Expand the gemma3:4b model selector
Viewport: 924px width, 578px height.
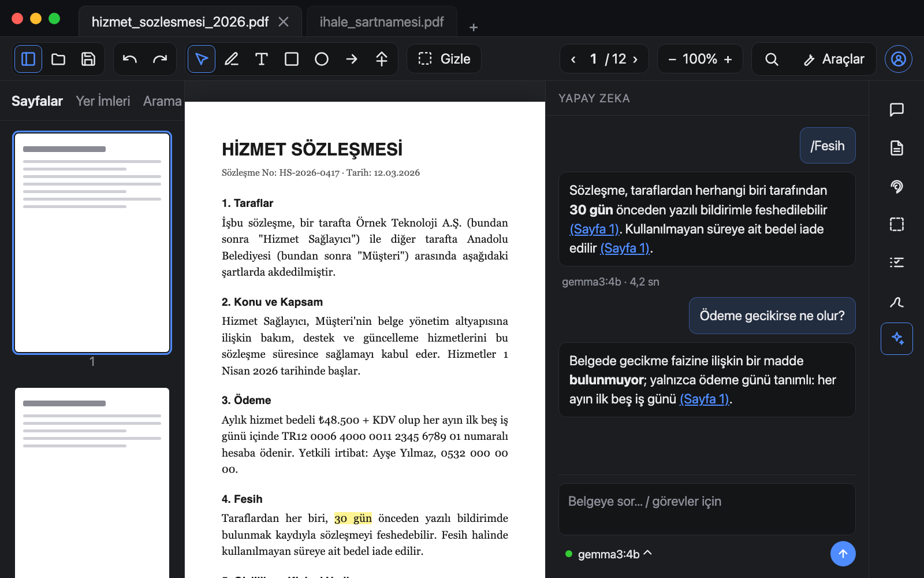(x=609, y=554)
